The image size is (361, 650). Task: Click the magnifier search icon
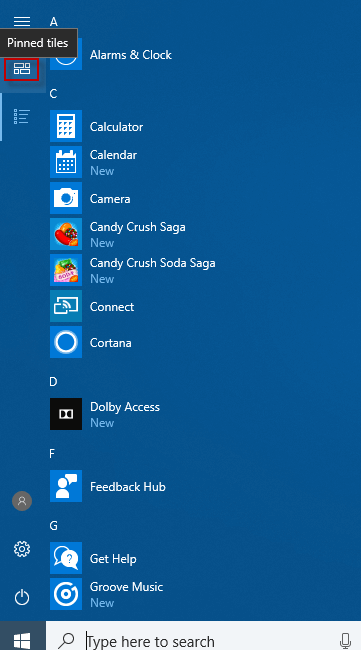click(x=66, y=641)
